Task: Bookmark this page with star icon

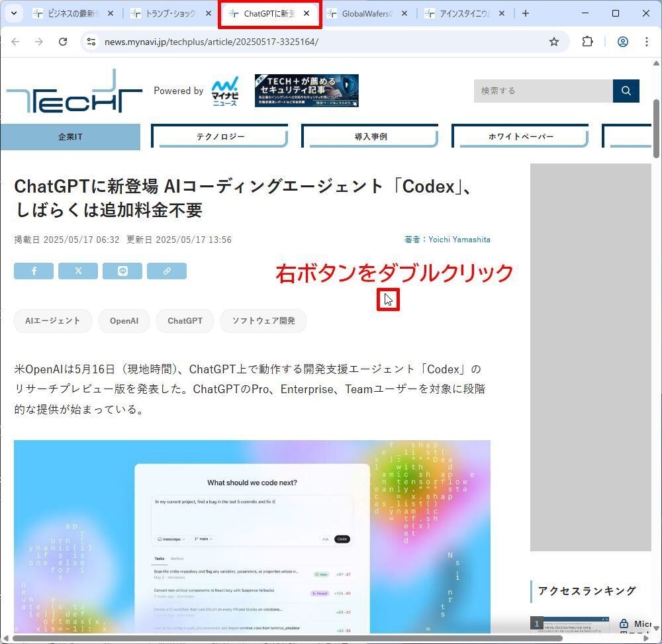Action: pyautogui.click(x=554, y=42)
